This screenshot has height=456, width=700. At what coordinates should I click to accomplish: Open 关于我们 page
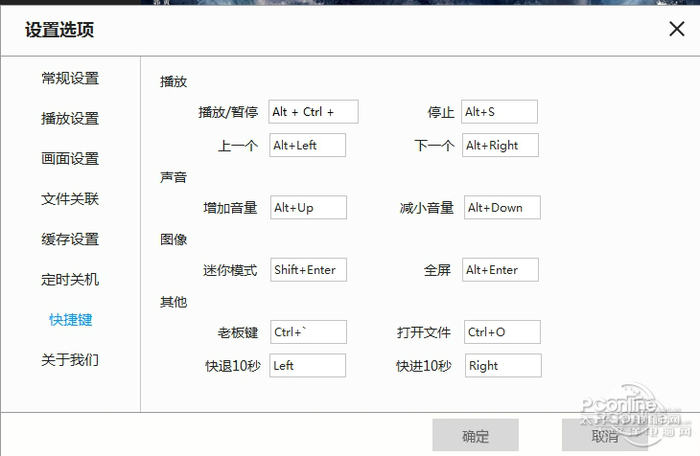(x=70, y=360)
